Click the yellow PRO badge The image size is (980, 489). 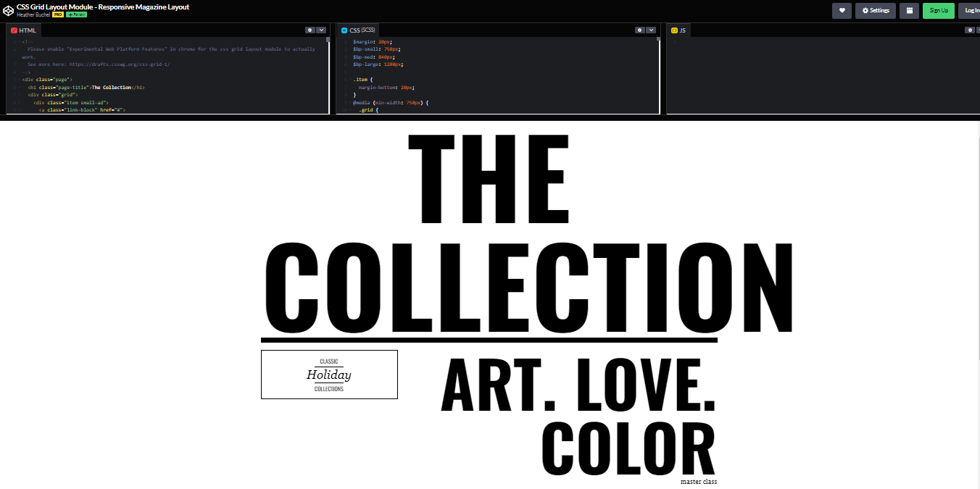pyautogui.click(x=57, y=14)
